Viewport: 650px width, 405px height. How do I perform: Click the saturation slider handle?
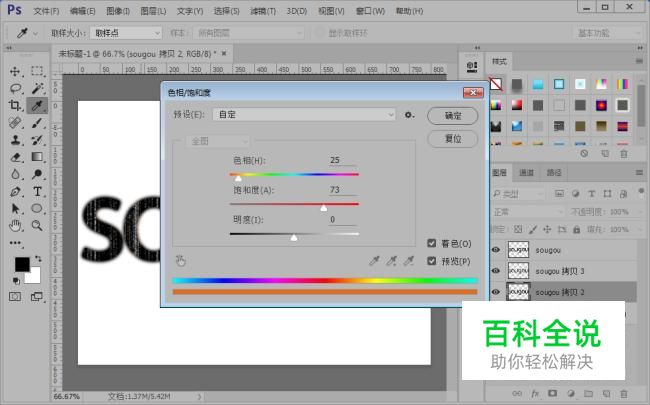point(324,208)
